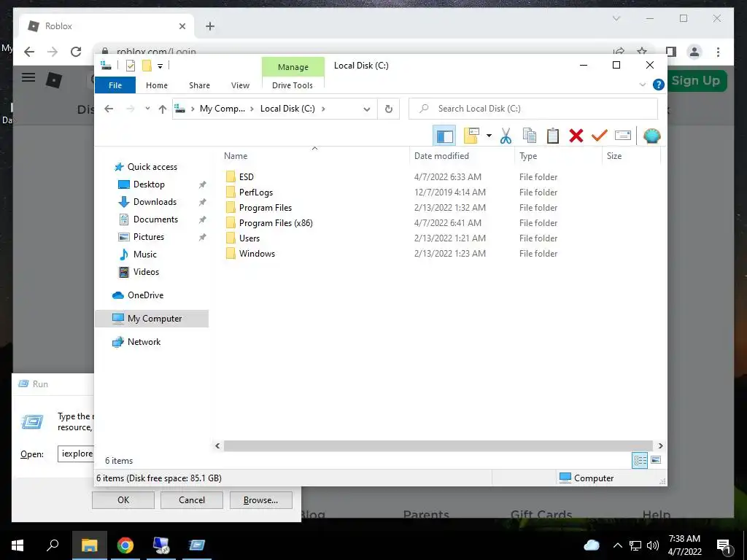The width and height of the screenshot is (747, 560).
Task: Select the PerfLogs folder
Action: click(x=256, y=192)
